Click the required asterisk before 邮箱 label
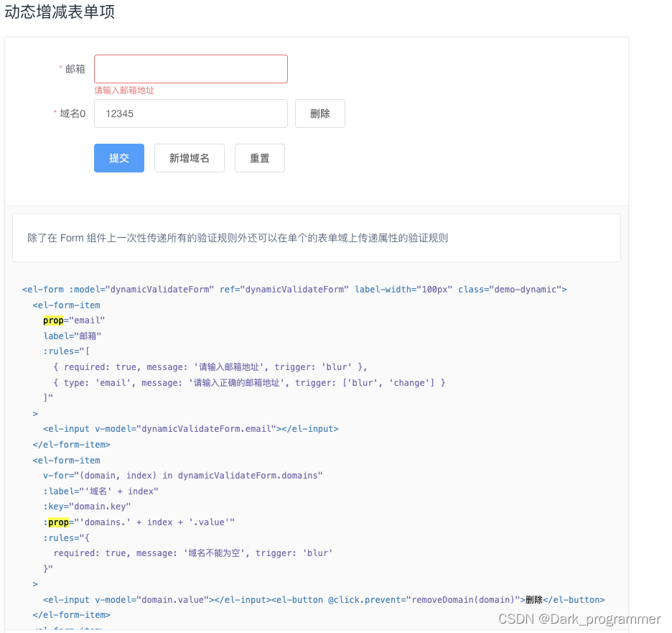Screen dimensions: 672x633 pos(60,68)
